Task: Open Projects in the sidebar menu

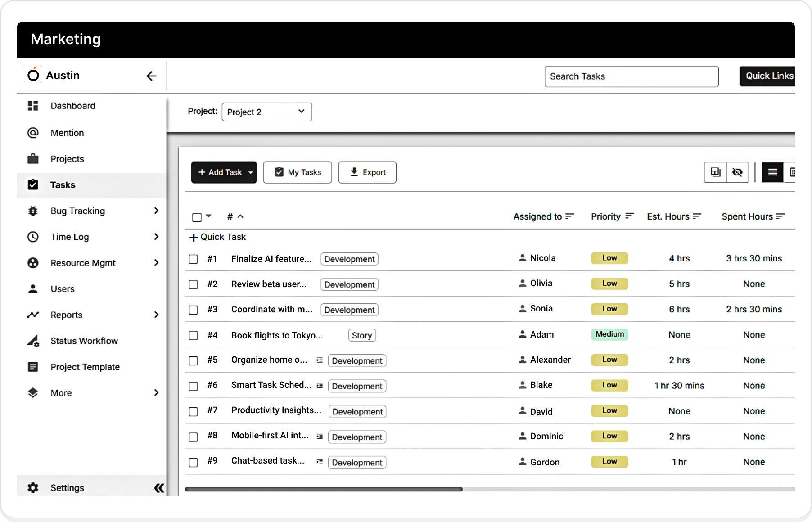Action: click(x=67, y=159)
